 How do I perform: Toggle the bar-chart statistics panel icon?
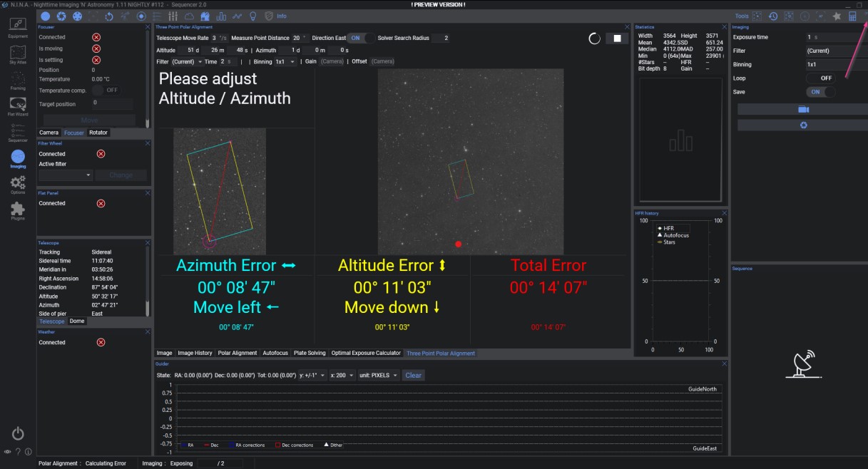221,16
